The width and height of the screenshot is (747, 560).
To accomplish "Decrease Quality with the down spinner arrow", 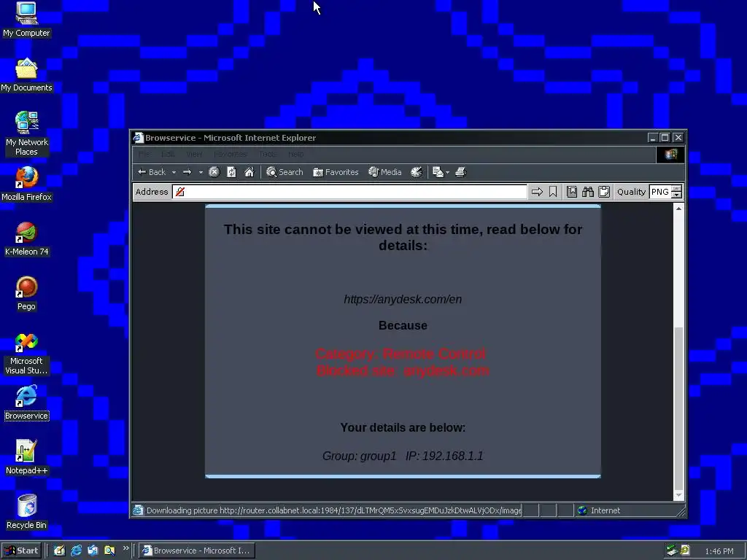I will pos(676,195).
